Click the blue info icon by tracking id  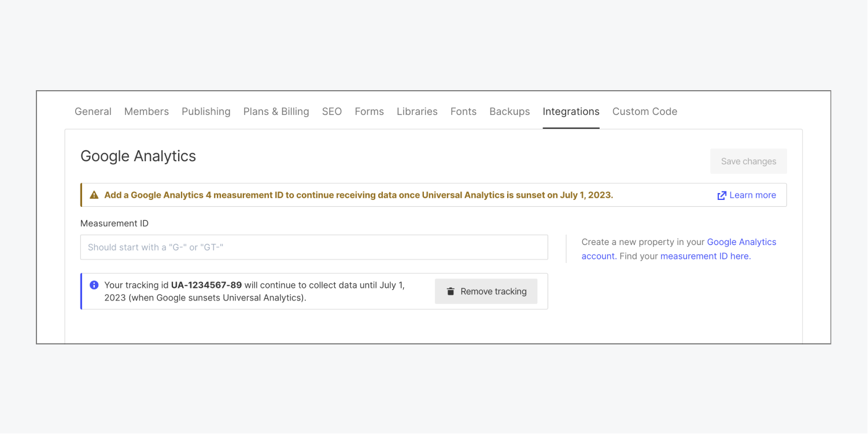click(x=94, y=285)
